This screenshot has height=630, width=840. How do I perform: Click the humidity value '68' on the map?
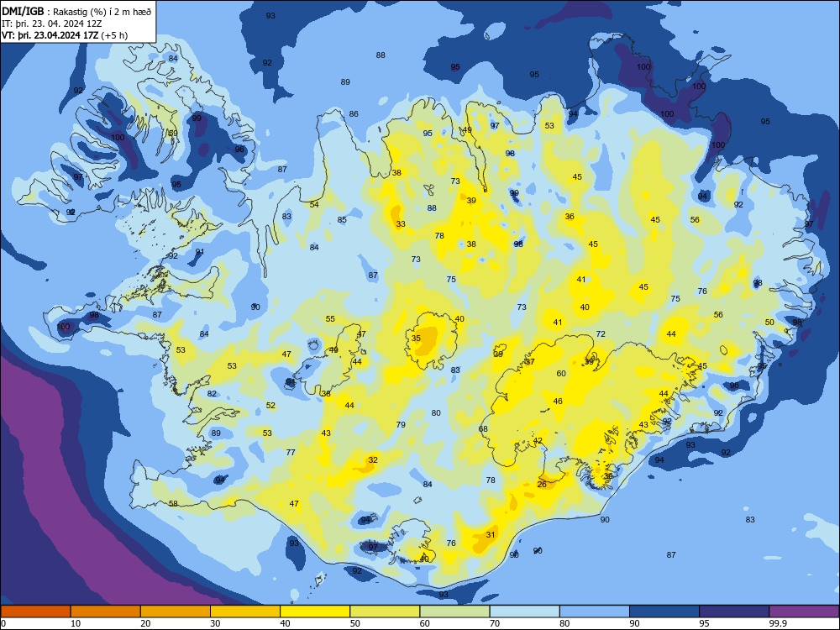(x=483, y=429)
